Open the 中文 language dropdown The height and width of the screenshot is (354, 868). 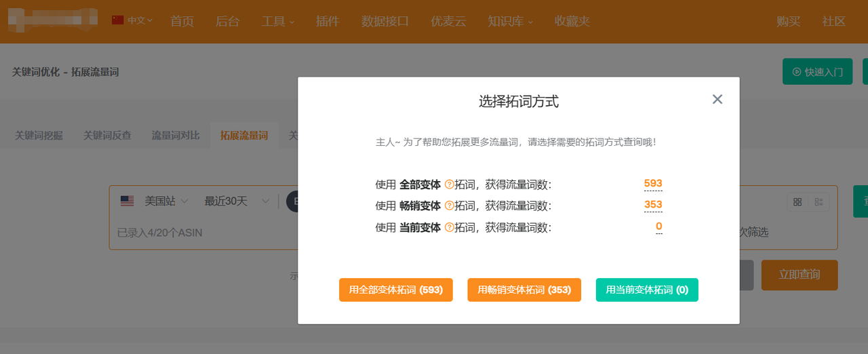140,20
